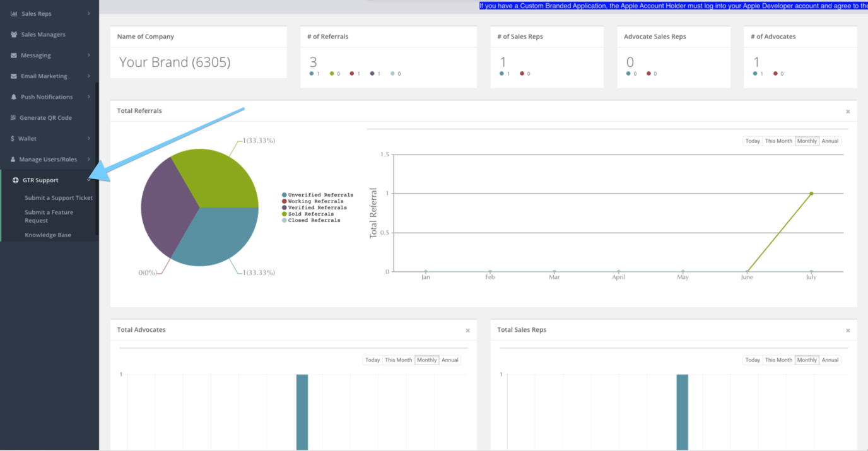
Task: Collapse the GTR Support menu chevron
Action: [89, 180]
